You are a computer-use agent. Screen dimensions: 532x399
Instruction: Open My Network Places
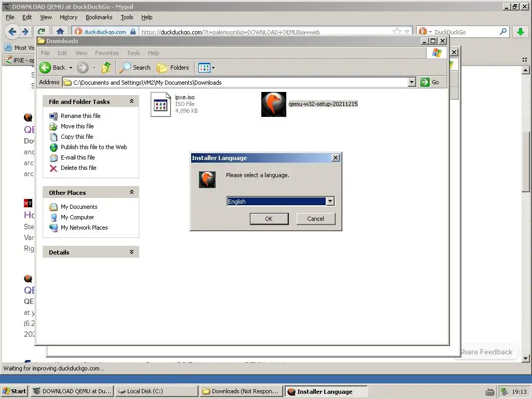pyautogui.click(x=84, y=228)
